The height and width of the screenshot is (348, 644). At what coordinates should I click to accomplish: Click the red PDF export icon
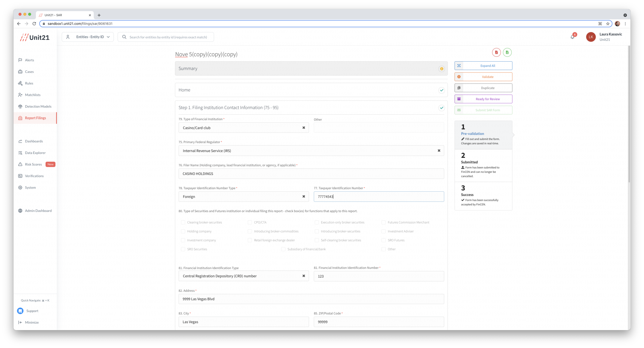click(496, 52)
